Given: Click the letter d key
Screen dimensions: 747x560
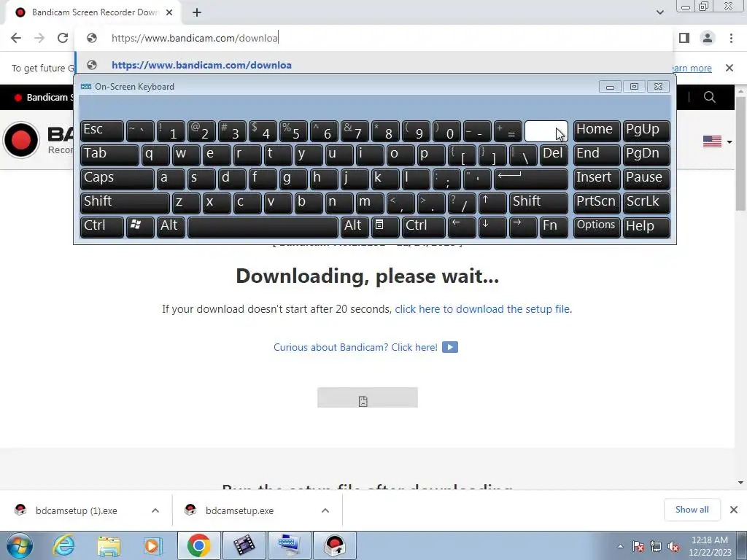Looking at the screenshot, I should 232,179.
